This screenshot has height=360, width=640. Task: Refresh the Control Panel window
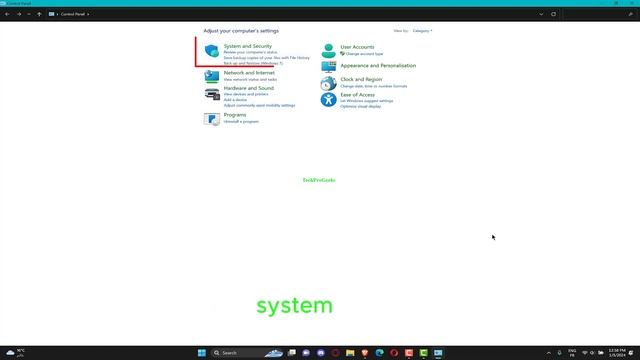(x=553, y=14)
